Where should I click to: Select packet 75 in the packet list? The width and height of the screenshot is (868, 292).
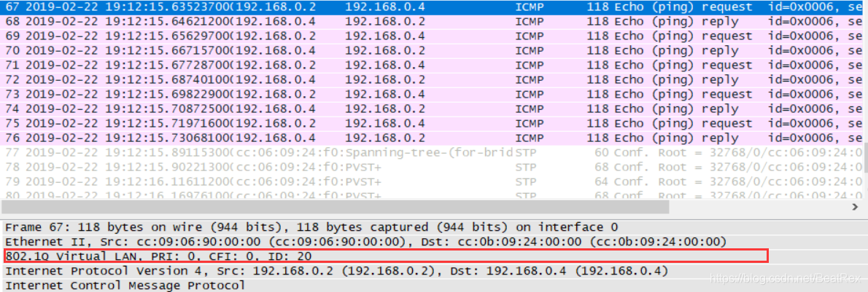431,123
